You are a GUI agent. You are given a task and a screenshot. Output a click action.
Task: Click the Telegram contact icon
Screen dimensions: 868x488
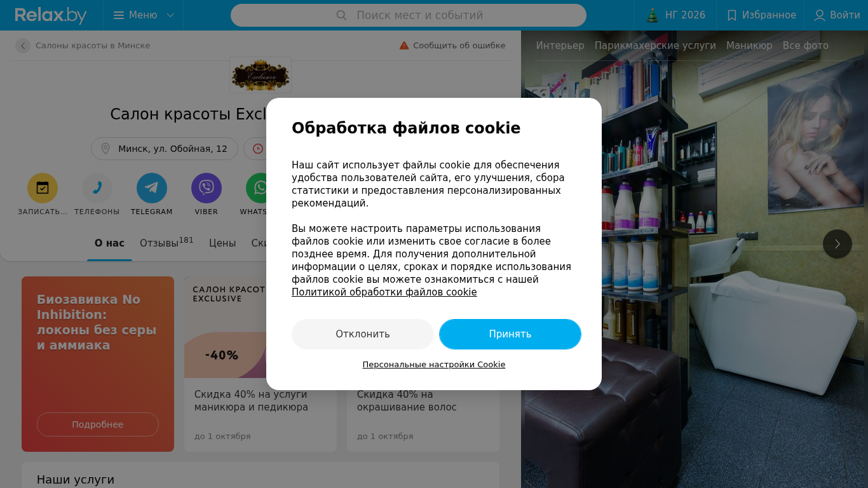(x=152, y=188)
